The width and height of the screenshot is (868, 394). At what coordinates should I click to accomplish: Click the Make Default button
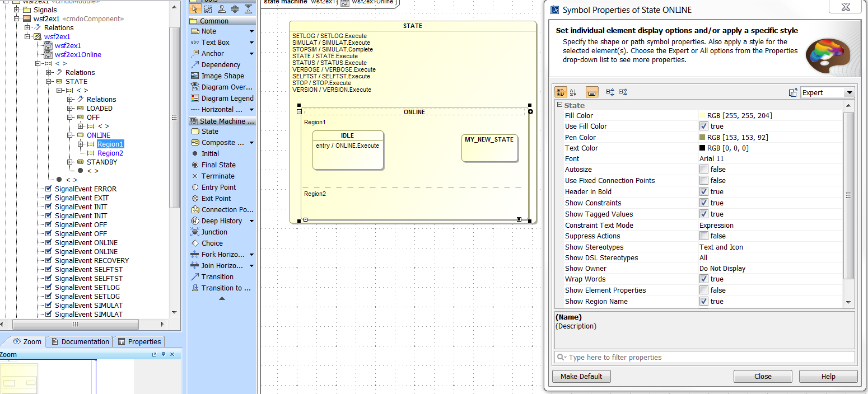tap(581, 377)
